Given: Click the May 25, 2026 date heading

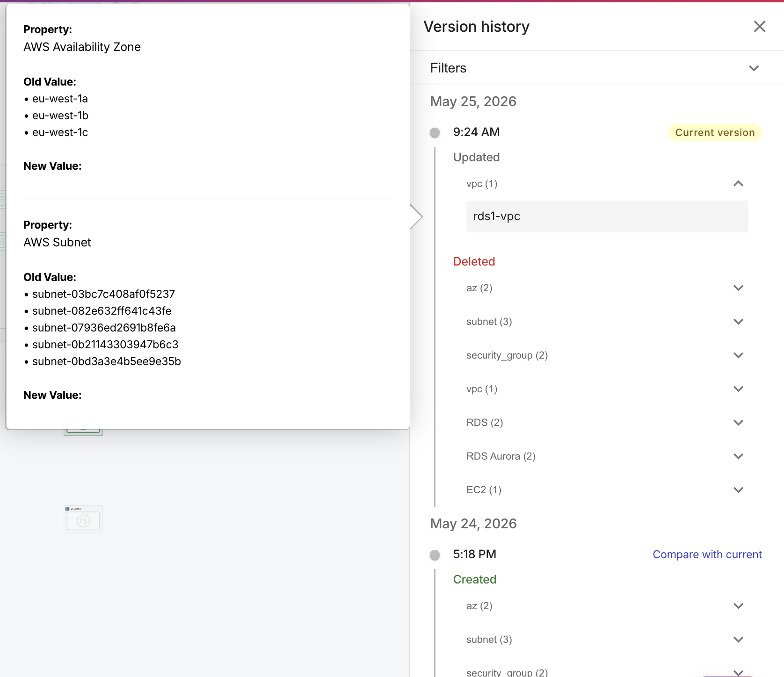Looking at the screenshot, I should coord(473,102).
